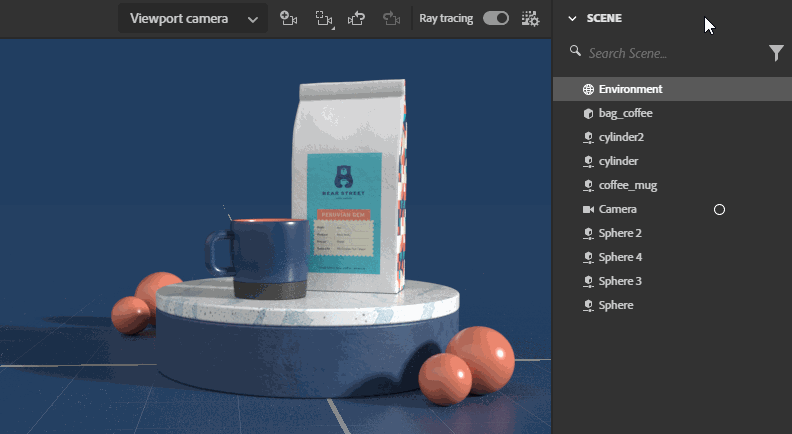
Task: Click the Scene panel filter funnel icon
Action: [776, 53]
